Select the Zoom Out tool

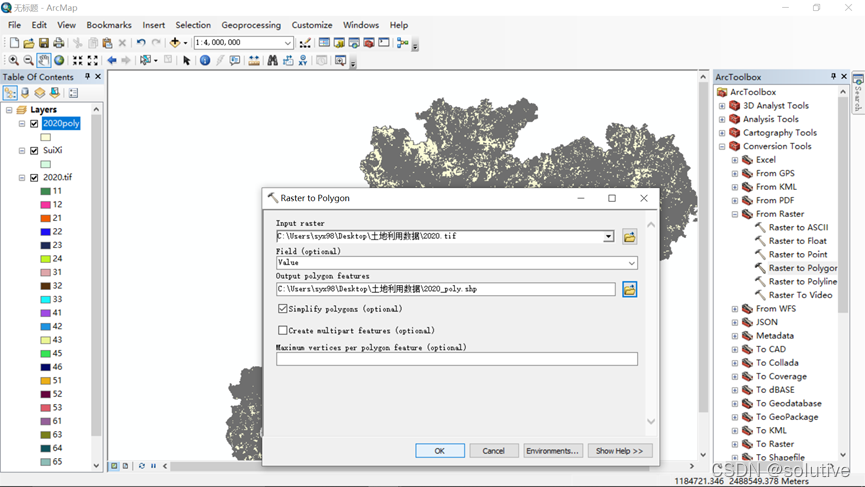(x=28, y=60)
